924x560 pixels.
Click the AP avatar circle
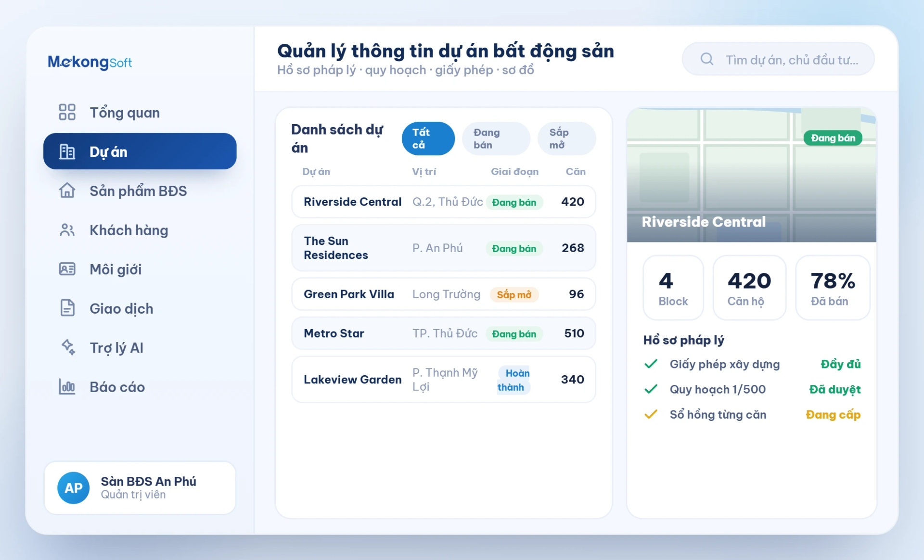(x=73, y=488)
